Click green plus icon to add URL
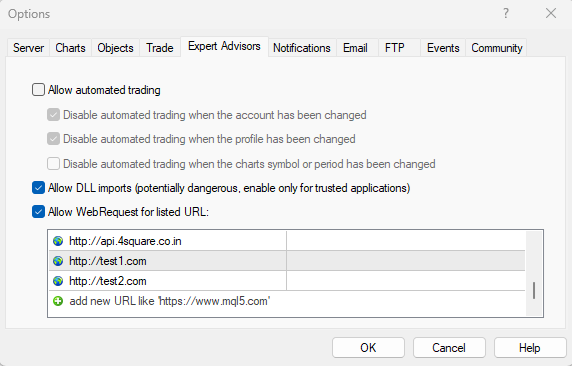This screenshot has height=366, width=572. point(58,301)
